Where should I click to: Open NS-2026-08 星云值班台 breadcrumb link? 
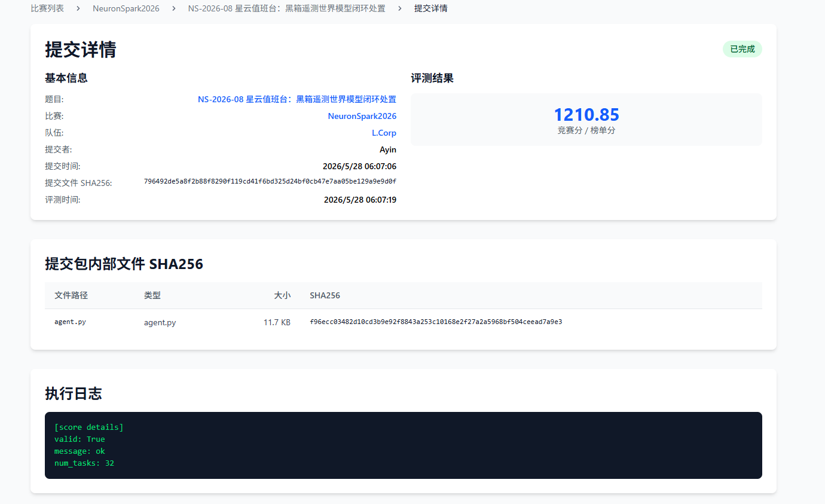click(287, 8)
